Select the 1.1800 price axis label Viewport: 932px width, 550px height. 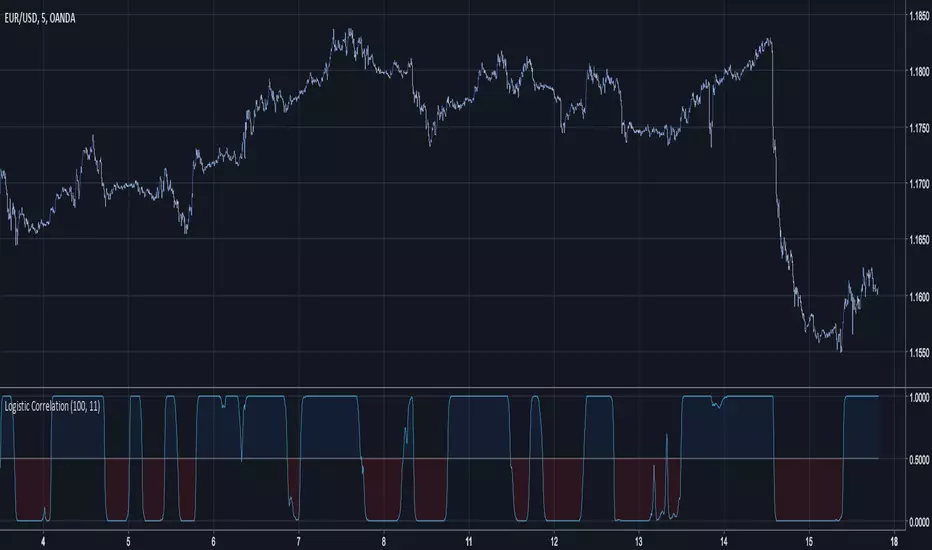(919, 72)
